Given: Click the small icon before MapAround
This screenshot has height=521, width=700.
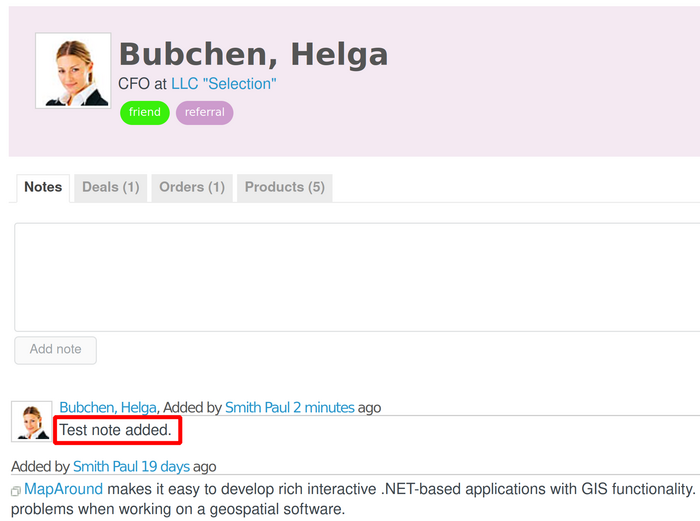Looking at the screenshot, I should (x=16, y=491).
